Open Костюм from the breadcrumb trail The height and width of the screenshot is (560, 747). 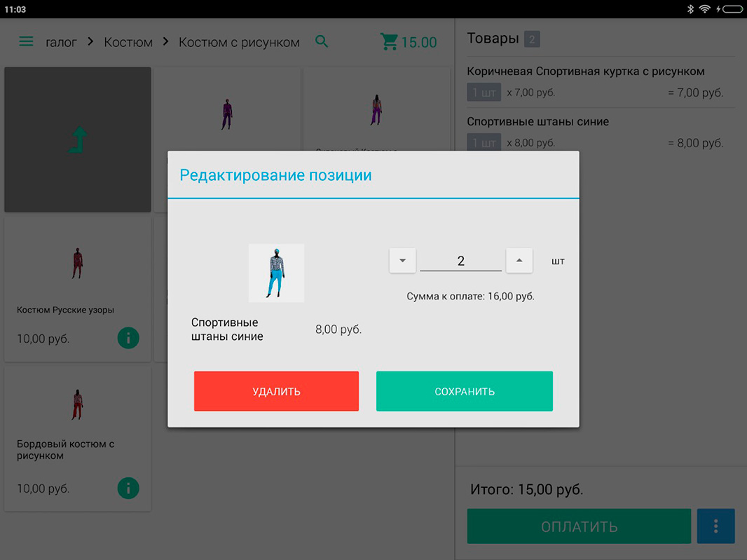click(128, 42)
